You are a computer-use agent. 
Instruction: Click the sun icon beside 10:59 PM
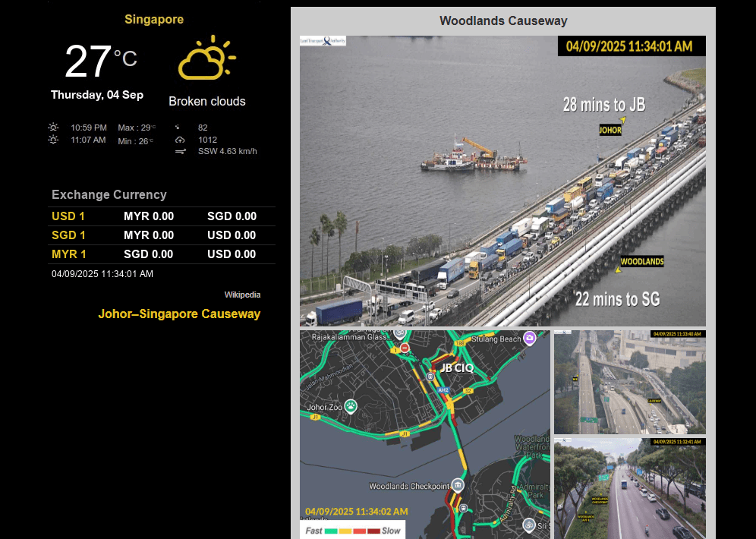53,128
